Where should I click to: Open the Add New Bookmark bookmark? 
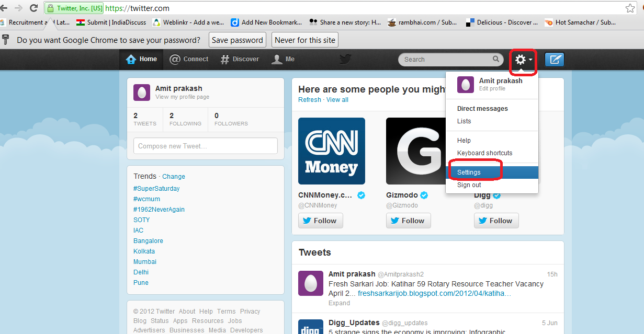point(267,22)
